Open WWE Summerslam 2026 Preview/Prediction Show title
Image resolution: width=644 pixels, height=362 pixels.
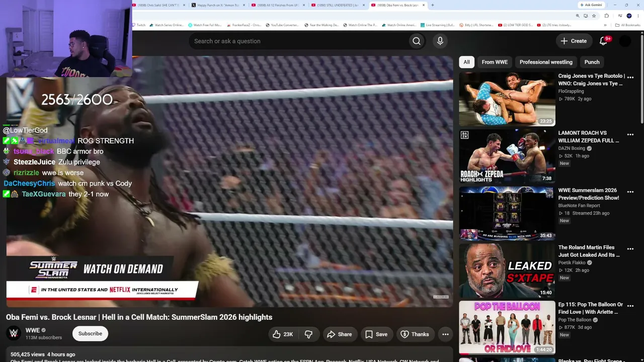589,194
